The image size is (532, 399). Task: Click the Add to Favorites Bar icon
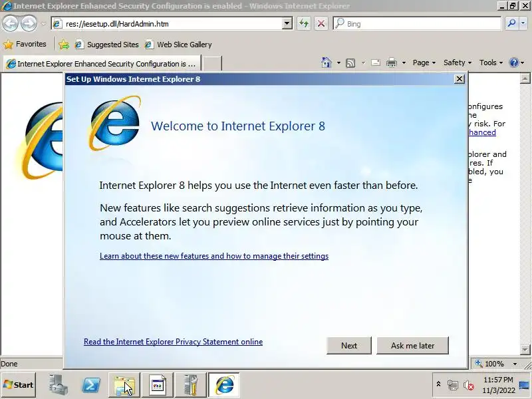point(64,45)
